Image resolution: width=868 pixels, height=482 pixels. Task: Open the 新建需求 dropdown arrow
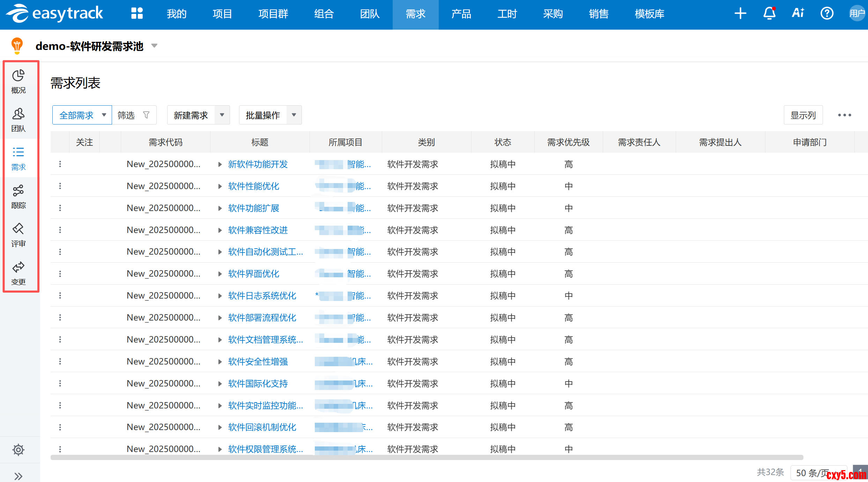(222, 115)
